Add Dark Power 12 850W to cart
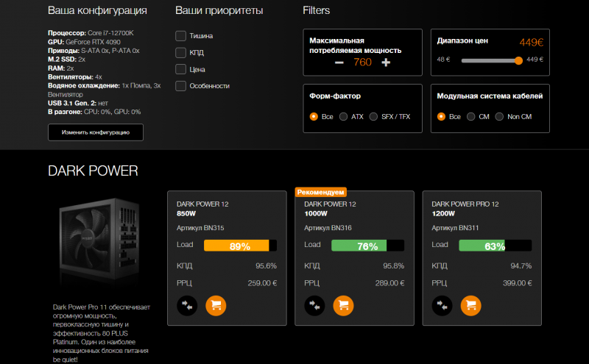This screenshot has width=589, height=364. (215, 304)
